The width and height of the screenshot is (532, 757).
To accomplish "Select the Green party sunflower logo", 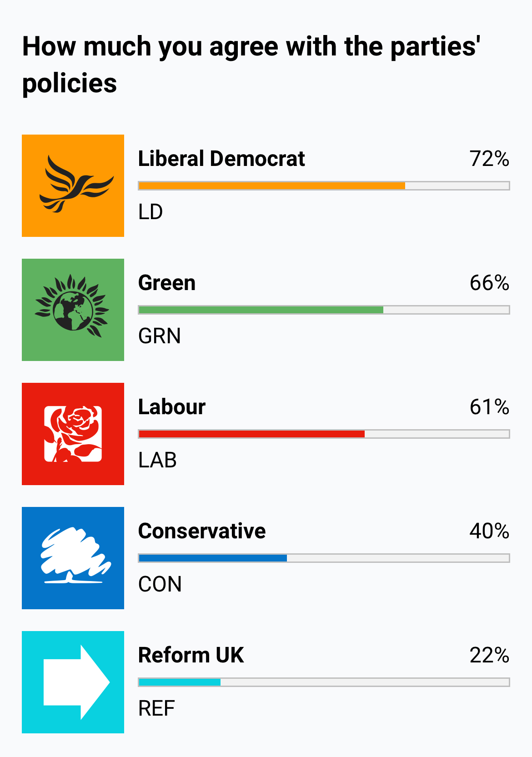I will click(x=73, y=310).
